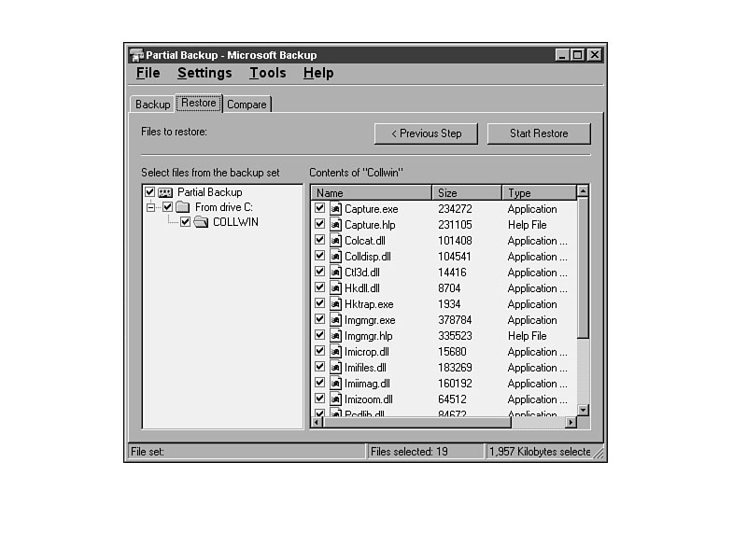The width and height of the screenshot is (747, 560).
Task: Click the Partial Backup tape icon in tree
Action: pyautogui.click(x=165, y=192)
